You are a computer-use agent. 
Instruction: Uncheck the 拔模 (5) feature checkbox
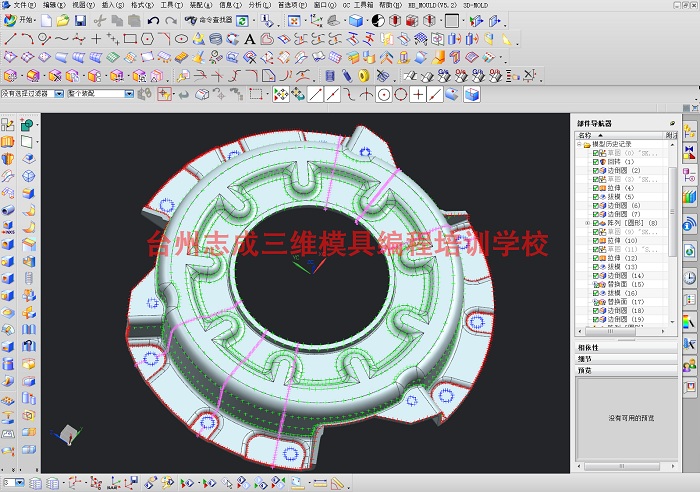596,197
